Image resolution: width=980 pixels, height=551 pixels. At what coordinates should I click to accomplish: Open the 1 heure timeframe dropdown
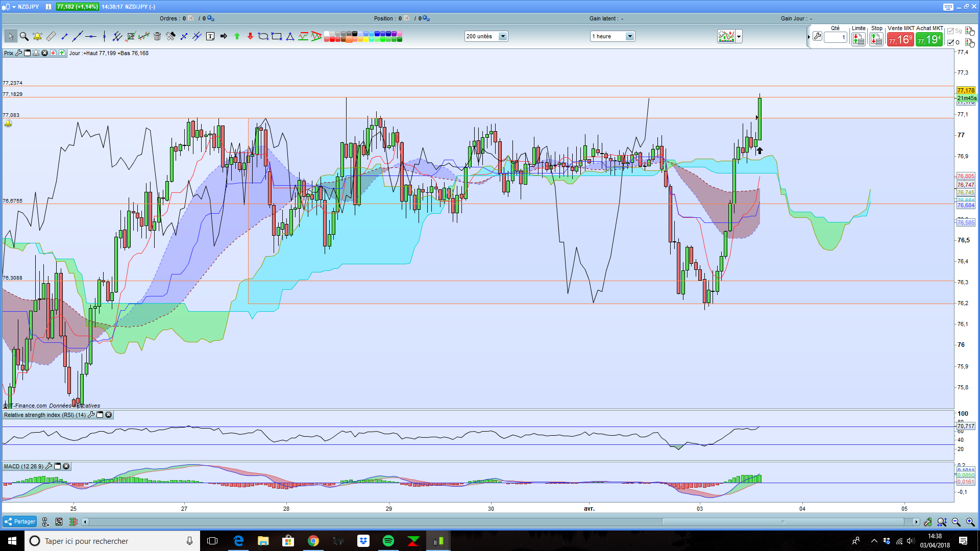[x=629, y=36]
